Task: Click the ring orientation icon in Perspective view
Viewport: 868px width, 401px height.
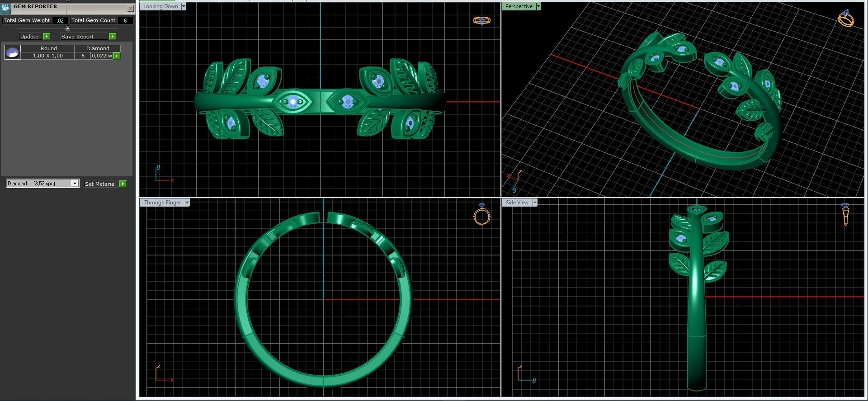Action: [845, 18]
